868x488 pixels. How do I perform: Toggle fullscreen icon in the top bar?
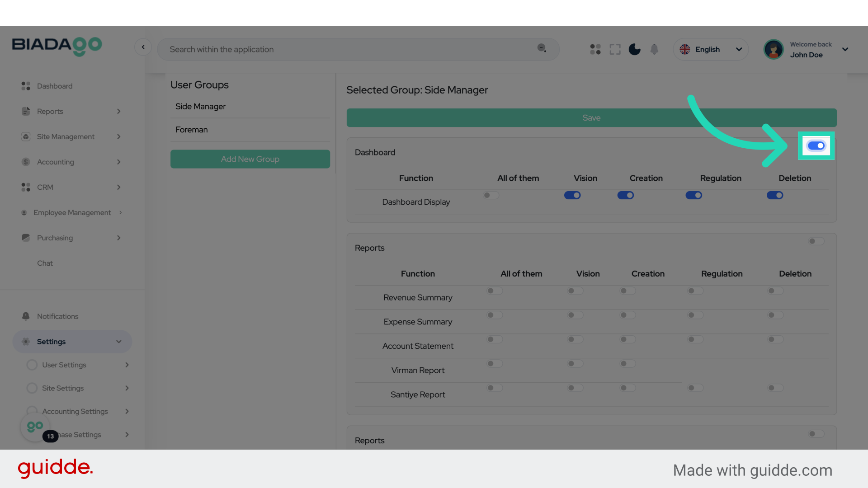click(615, 49)
